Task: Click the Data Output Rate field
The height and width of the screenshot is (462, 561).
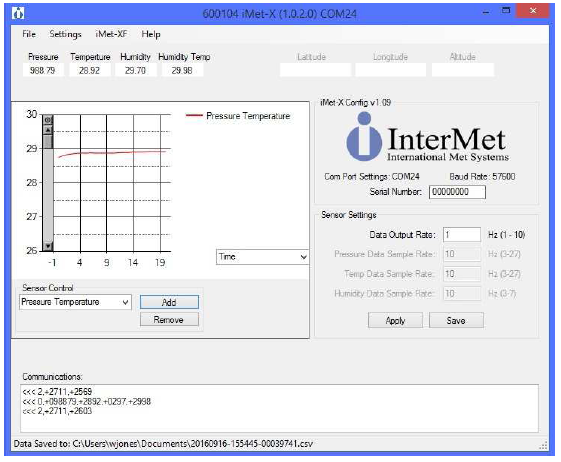Action: [x=462, y=235]
